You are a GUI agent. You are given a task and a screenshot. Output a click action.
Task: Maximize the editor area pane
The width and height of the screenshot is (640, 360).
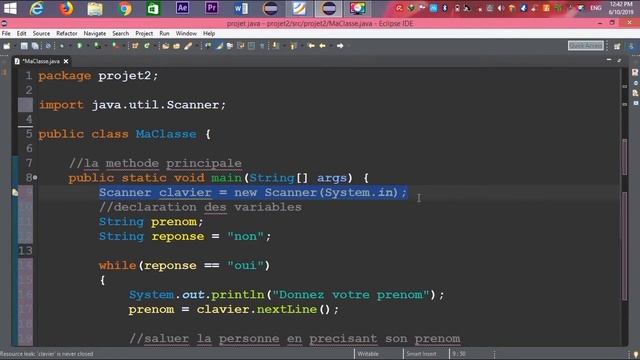click(620, 60)
